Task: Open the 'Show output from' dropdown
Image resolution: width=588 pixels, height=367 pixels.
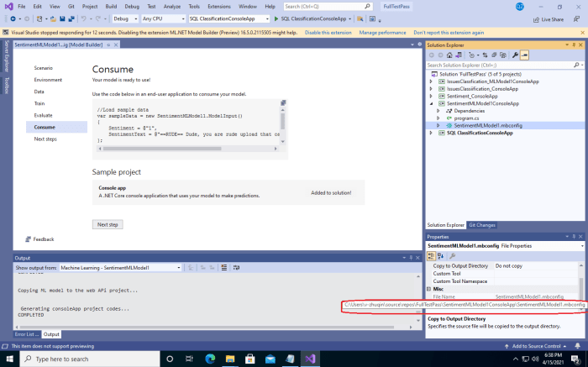Action: [120, 268]
